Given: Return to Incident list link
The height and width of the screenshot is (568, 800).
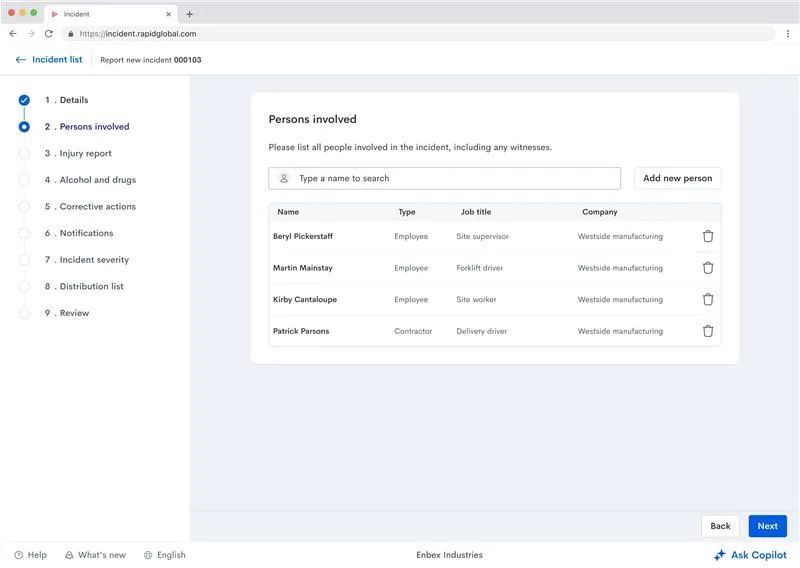Looking at the screenshot, I should point(57,60).
